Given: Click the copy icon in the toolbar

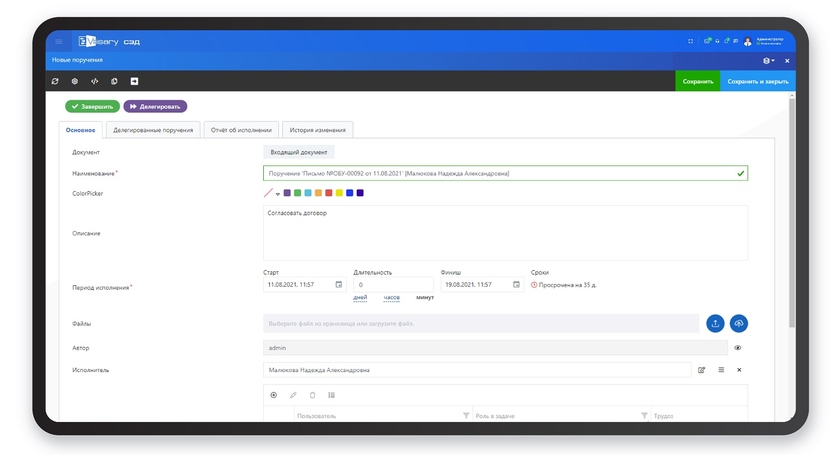Looking at the screenshot, I should [115, 81].
